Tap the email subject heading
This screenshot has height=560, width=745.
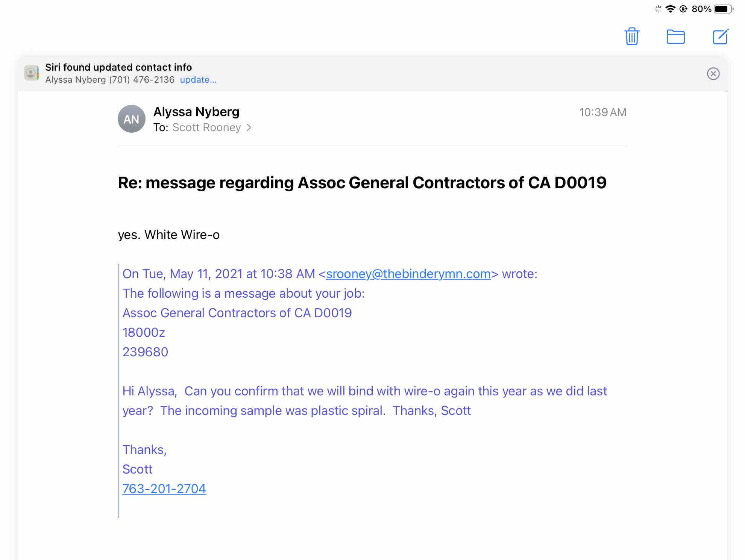(362, 183)
